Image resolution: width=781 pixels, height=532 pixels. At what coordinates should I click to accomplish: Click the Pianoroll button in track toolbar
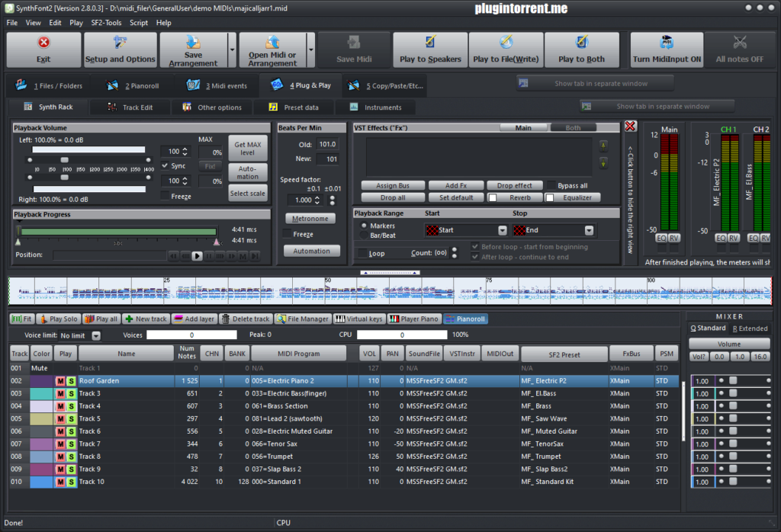coord(466,319)
